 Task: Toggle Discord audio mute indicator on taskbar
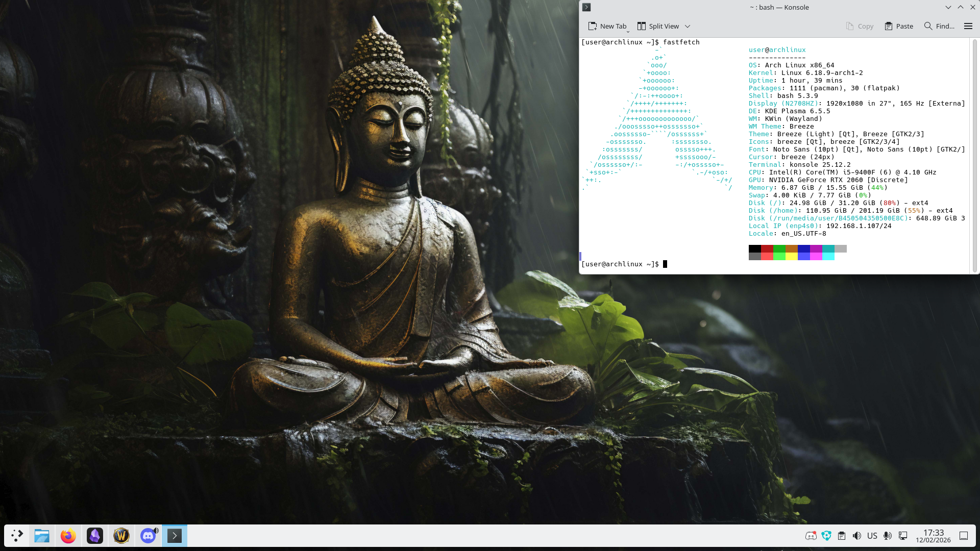click(156, 531)
